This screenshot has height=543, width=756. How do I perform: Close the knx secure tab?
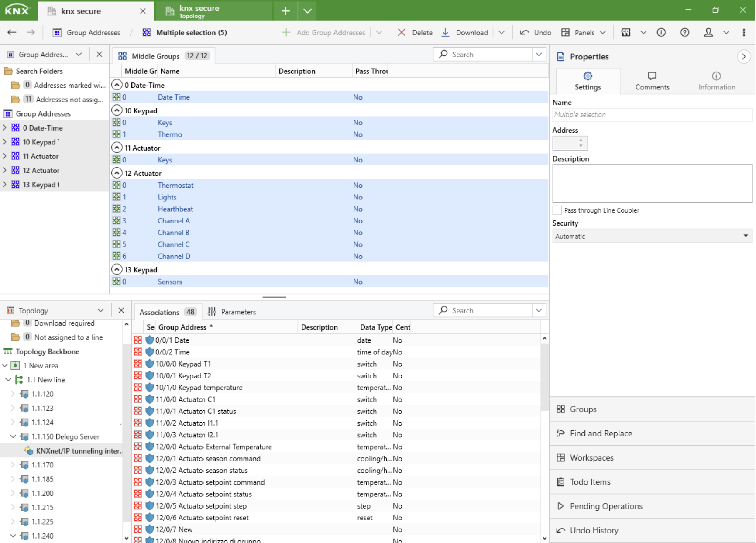143,11
